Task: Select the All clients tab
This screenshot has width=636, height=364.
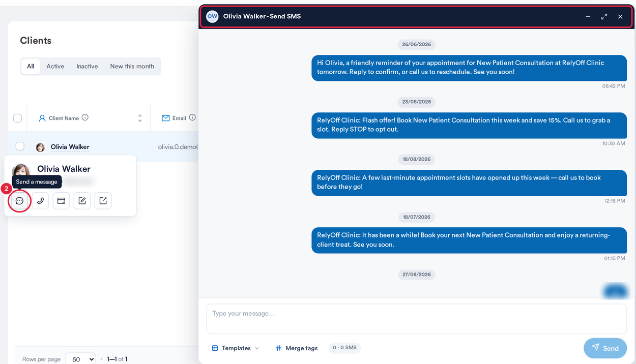Action: click(31, 66)
